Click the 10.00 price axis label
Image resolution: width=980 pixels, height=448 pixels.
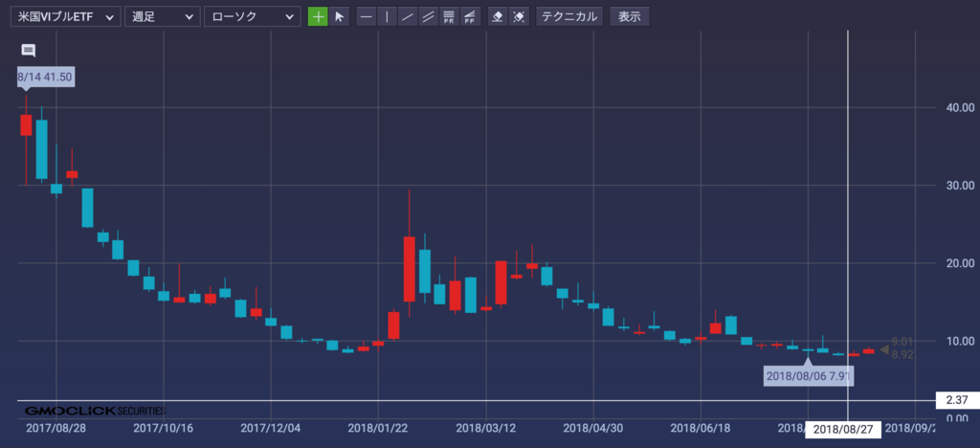pyautogui.click(x=960, y=341)
